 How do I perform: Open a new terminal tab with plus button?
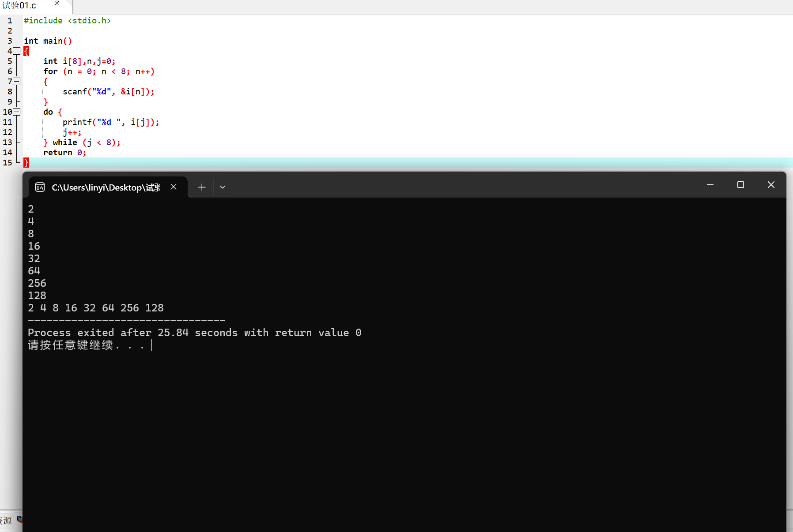click(202, 187)
